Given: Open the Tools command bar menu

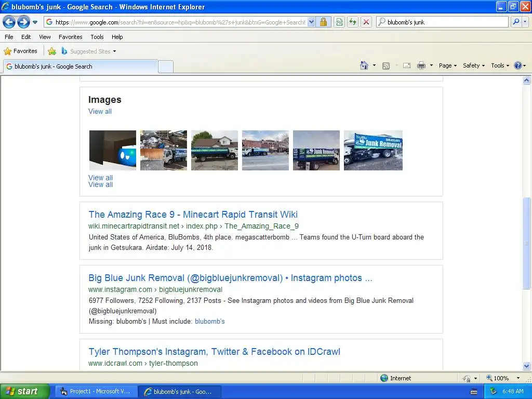Looking at the screenshot, I should 500,65.
